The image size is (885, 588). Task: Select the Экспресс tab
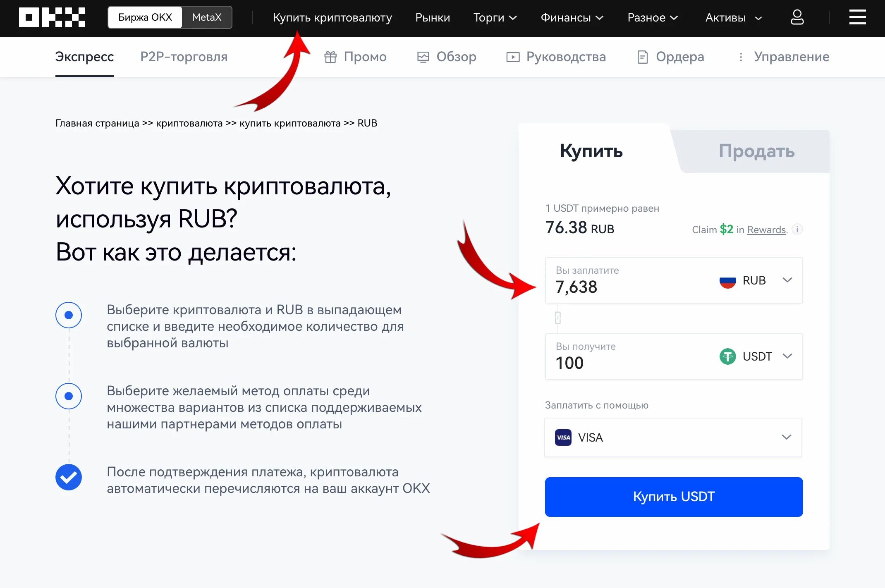coord(84,57)
